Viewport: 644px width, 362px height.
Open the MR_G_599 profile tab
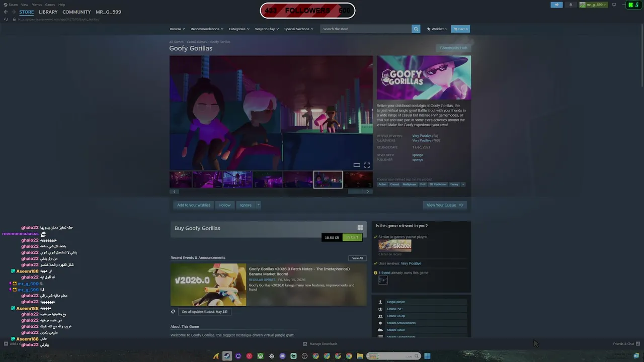[108, 12]
